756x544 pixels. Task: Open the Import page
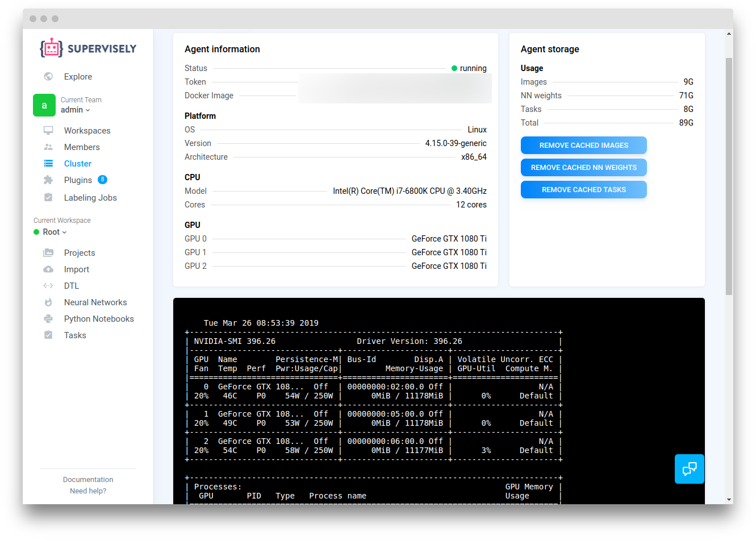point(77,269)
